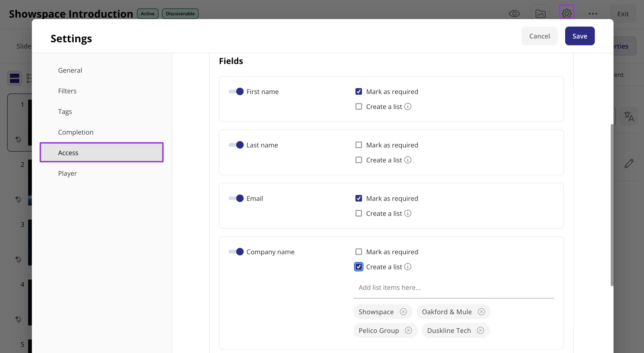Click the preview eye icon in header

pos(514,14)
